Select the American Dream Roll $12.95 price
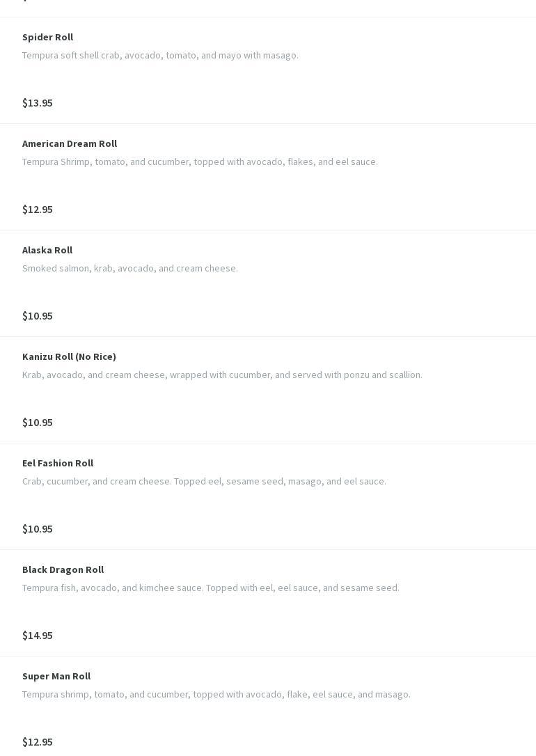 (38, 209)
